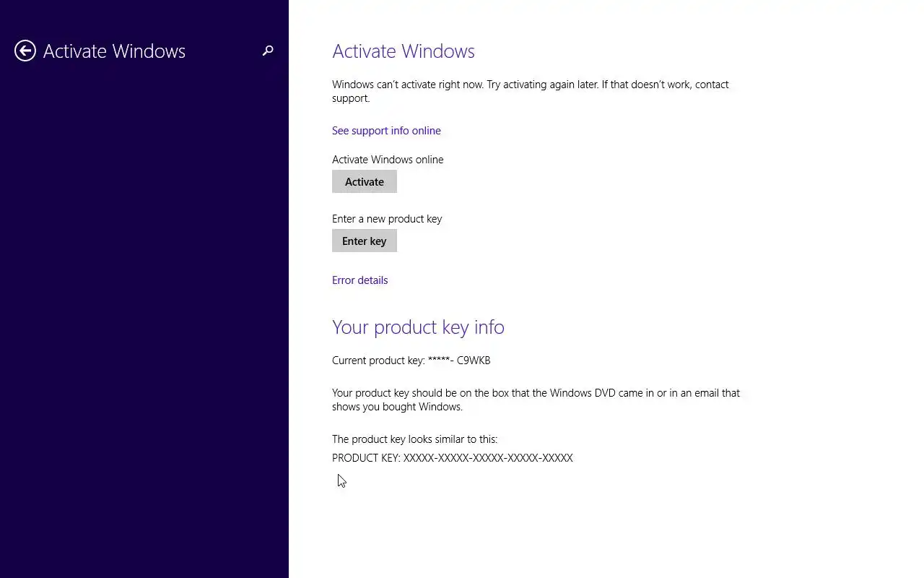Click the Enter a new product key label
This screenshot has height=578, width=924.
[x=387, y=219]
